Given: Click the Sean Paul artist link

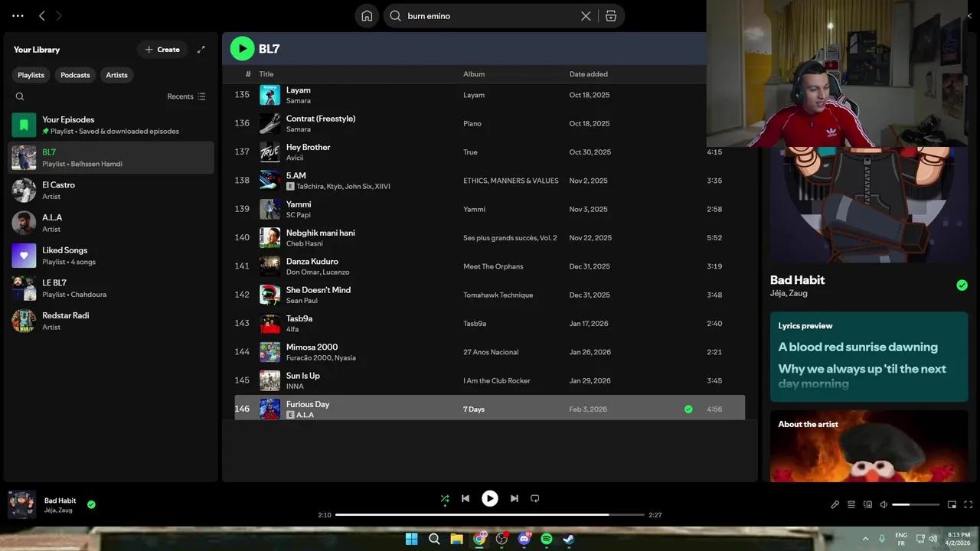Looking at the screenshot, I should (302, 301).
